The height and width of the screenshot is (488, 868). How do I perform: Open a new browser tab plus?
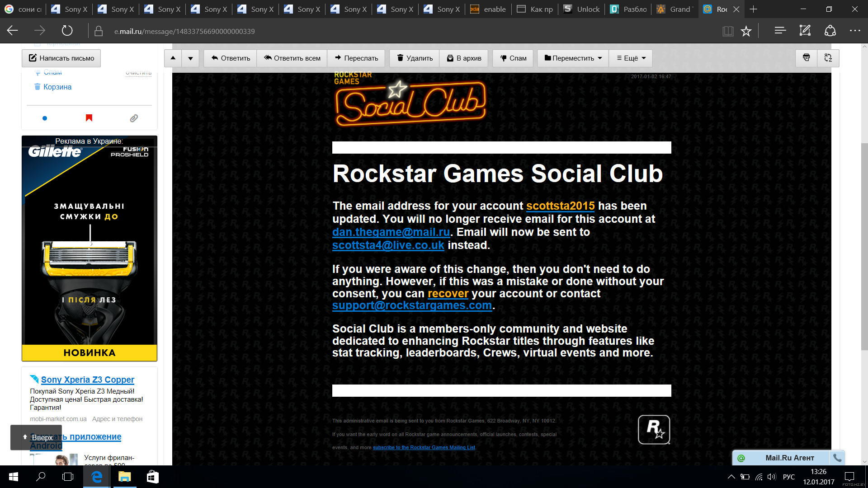[753, 9]
